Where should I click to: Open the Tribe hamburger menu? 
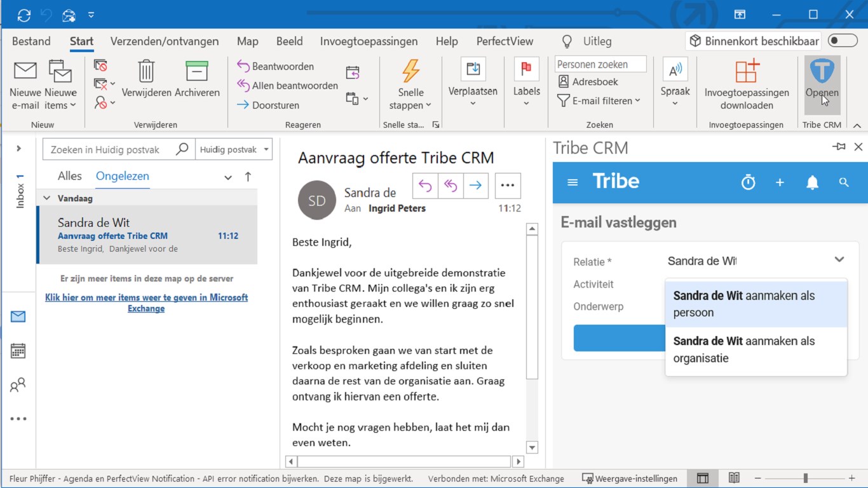click(x=573, y=182)
